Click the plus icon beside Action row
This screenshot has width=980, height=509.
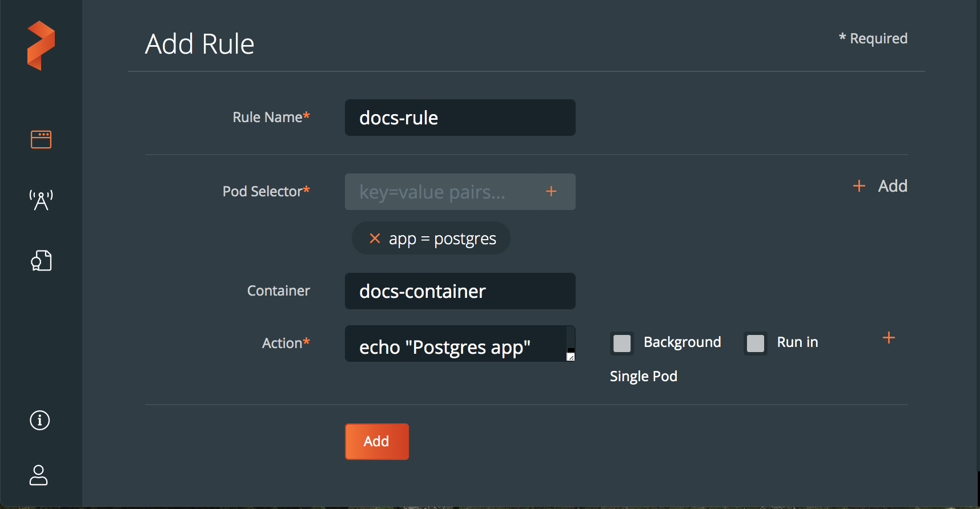click(x=889, y=338)
